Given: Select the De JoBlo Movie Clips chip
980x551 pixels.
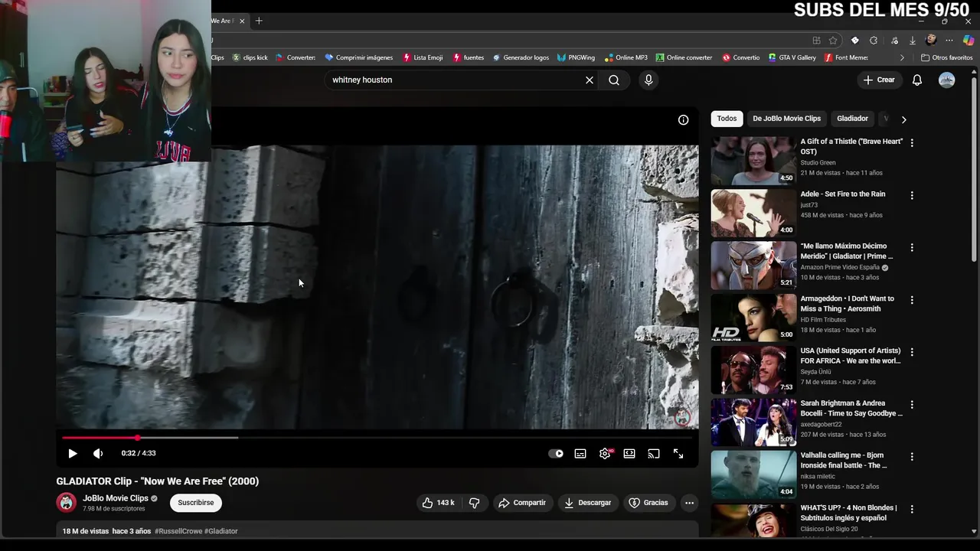Looking at the screenshot, I should point(786,119).
